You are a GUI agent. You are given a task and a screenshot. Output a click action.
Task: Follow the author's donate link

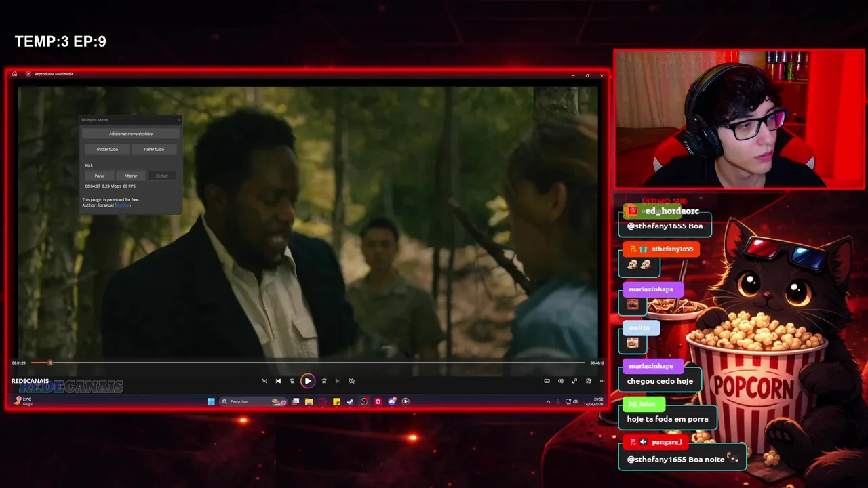pos(123,205)
